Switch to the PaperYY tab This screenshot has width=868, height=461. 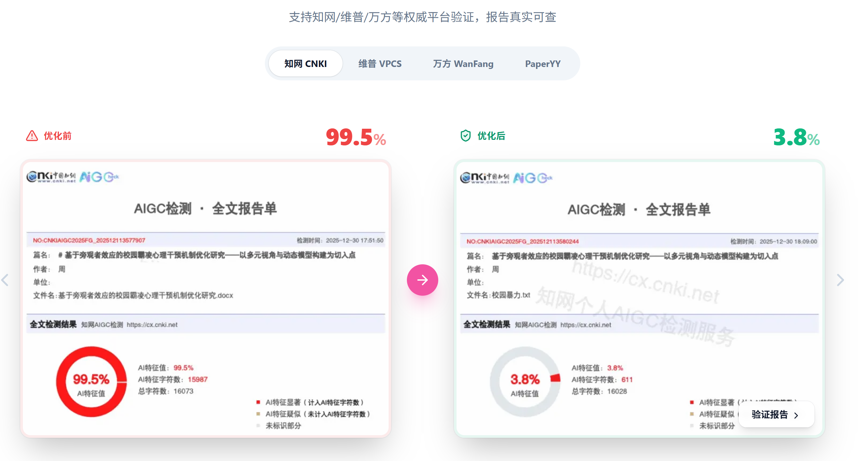[x=542, y=63]
